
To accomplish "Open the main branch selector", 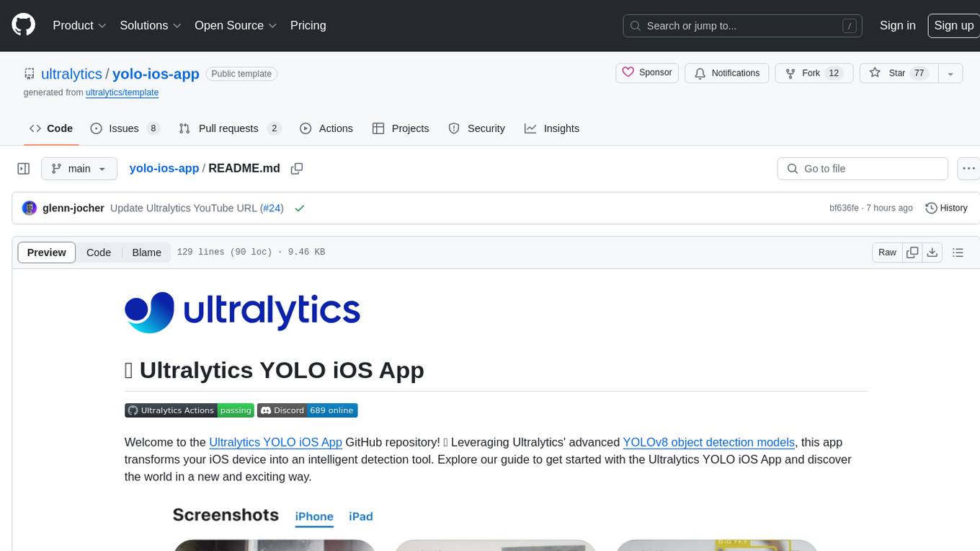I will click(79, 169).
